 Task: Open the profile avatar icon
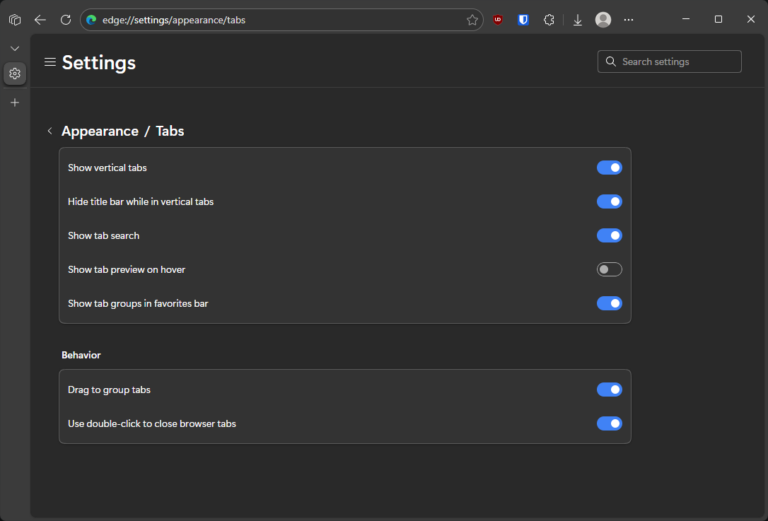[x=603, y=20]
